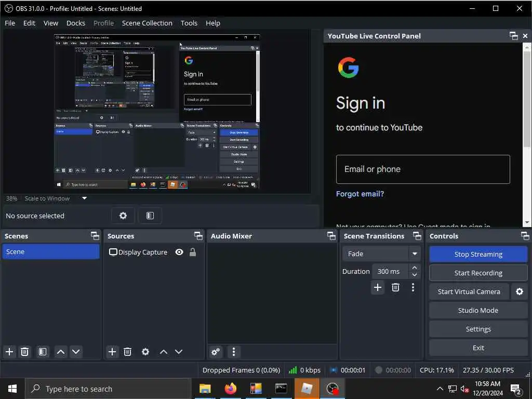Image resolution: width=532 pixels, height=399 pixels.
Task: Float the Sources dock panel
Action: [198, 236]
